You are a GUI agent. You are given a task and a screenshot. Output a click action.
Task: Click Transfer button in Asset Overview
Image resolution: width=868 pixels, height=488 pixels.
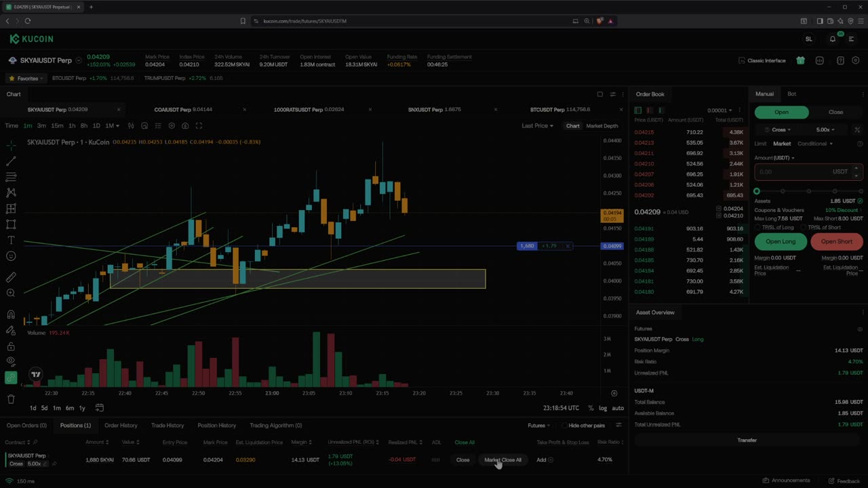tap(747, 441)
